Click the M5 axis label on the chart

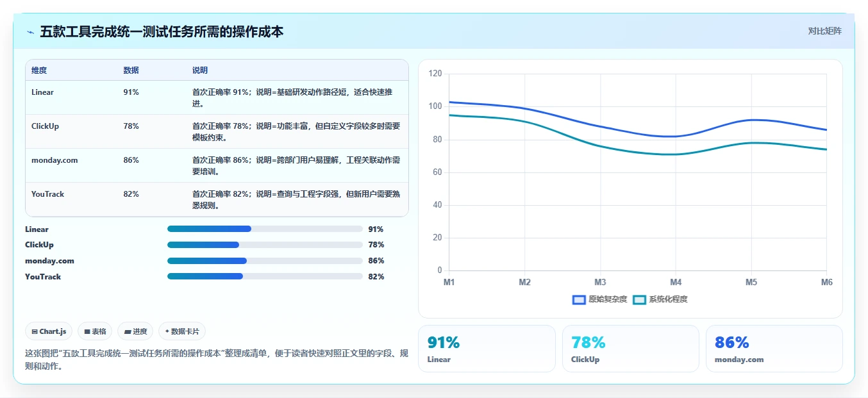(751, 282)
